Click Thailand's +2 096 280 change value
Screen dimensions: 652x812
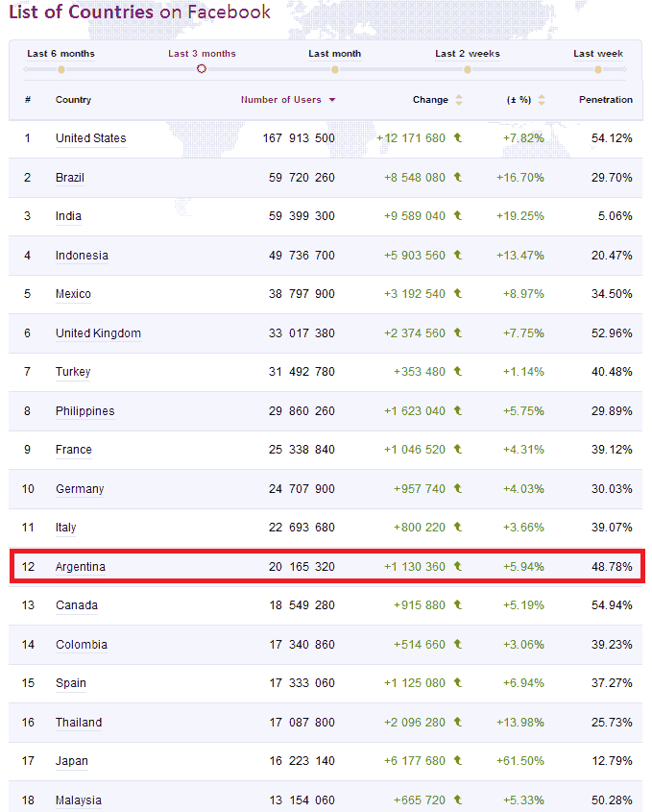click(415, 722)
